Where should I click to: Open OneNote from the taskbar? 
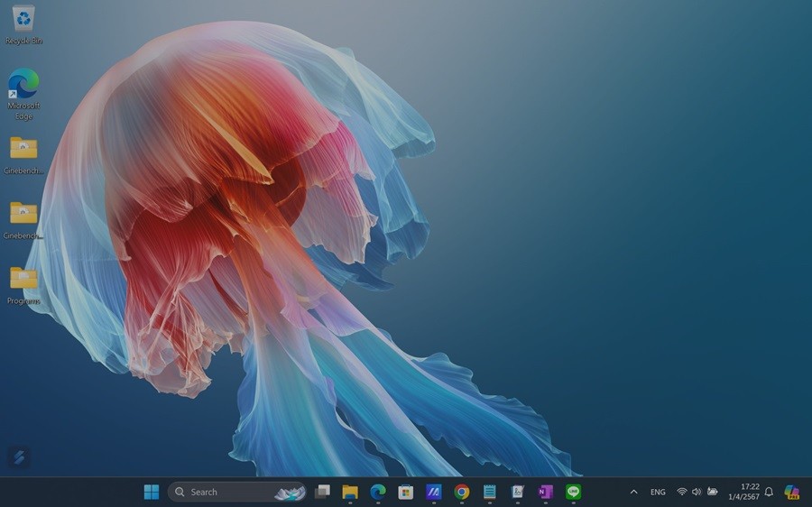coord(545,492)
